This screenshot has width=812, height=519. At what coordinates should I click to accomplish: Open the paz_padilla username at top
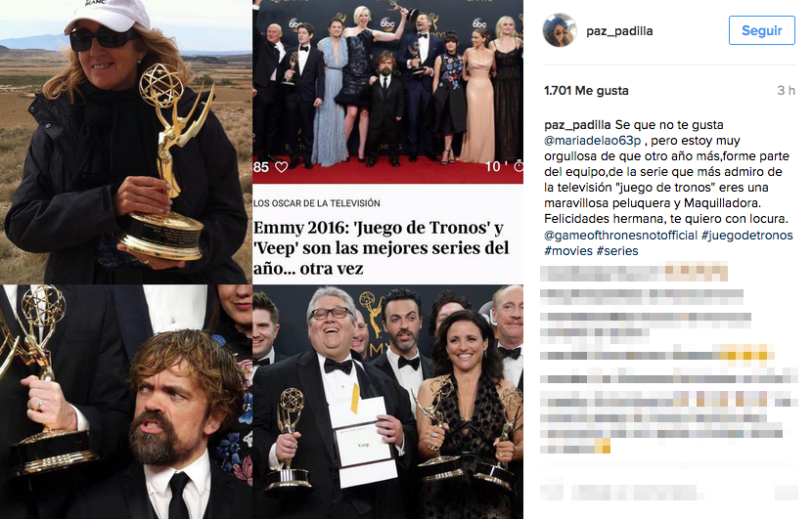[x=619, y=31]
